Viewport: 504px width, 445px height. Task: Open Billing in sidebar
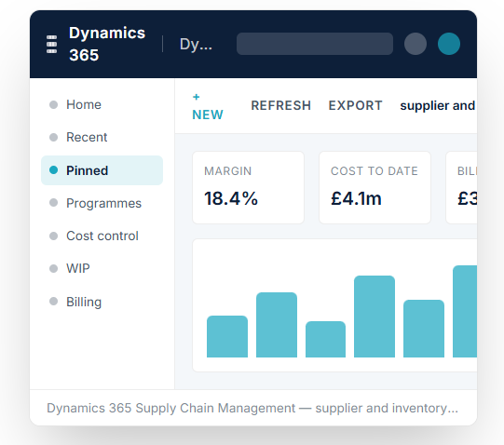click(x=102, y=302)
